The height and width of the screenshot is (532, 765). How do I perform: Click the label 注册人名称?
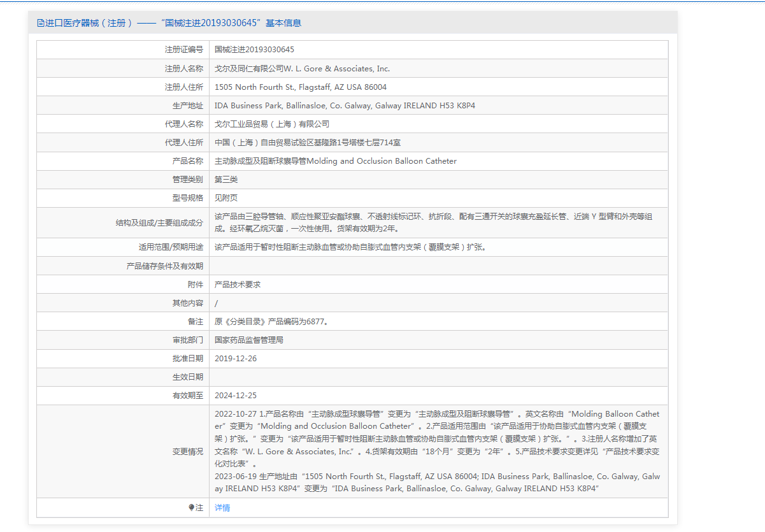(x=184, y=68)
